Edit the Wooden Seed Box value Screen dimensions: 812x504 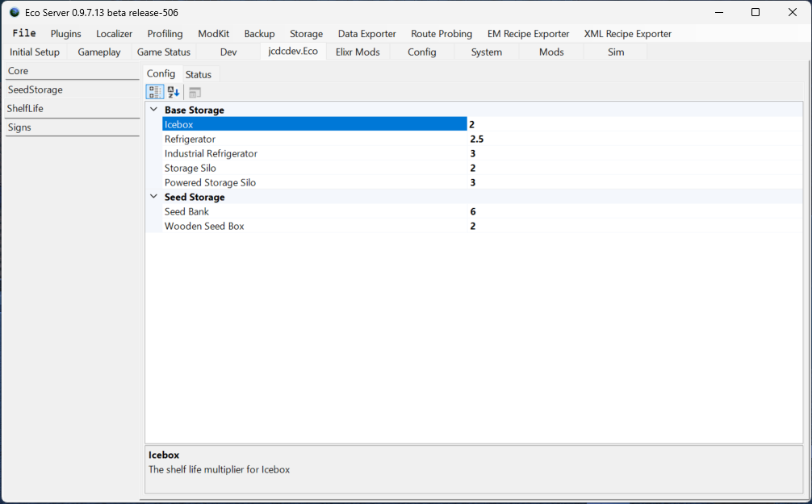[635, 226]
